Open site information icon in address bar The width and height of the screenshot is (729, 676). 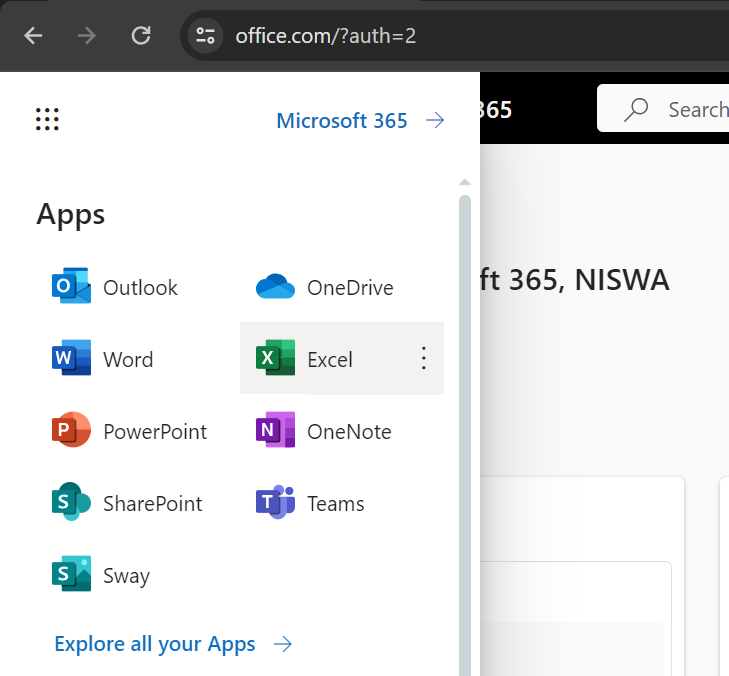[x=205, y=35]
